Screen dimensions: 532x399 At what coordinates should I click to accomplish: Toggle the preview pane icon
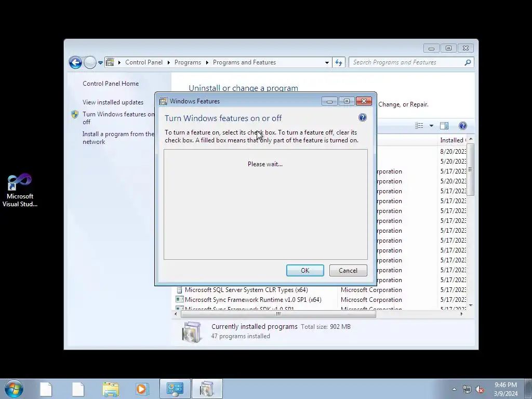point(444,126)
